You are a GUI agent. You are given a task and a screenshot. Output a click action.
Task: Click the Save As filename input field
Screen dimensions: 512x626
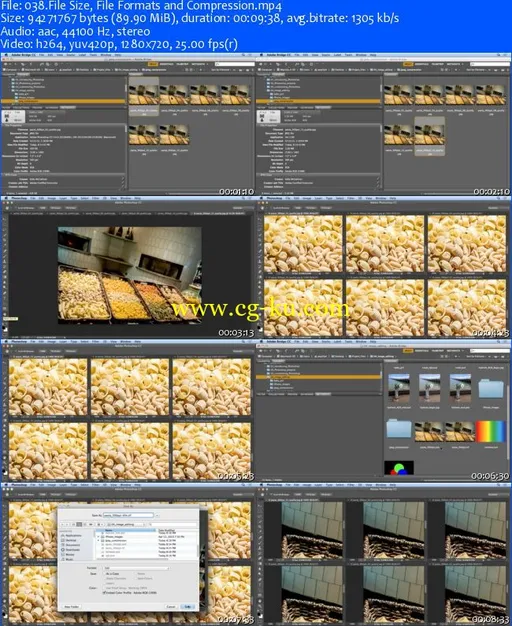[x=129, y=515]
